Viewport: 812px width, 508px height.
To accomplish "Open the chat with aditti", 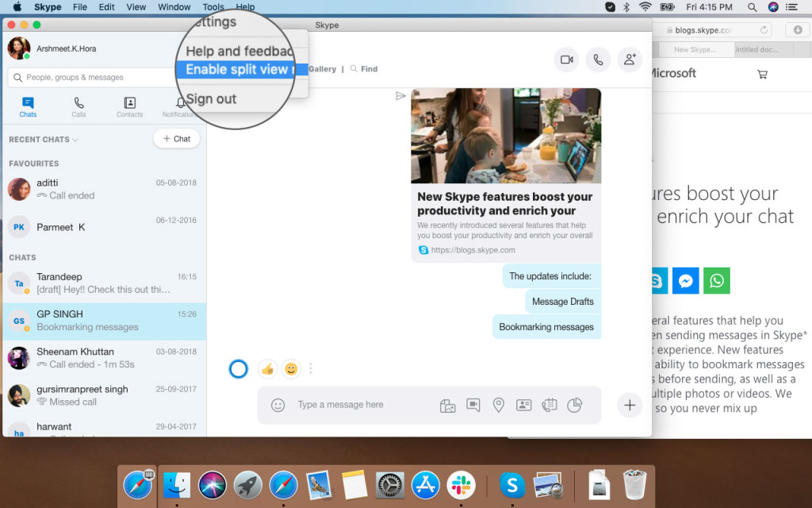I will (105, 189).
